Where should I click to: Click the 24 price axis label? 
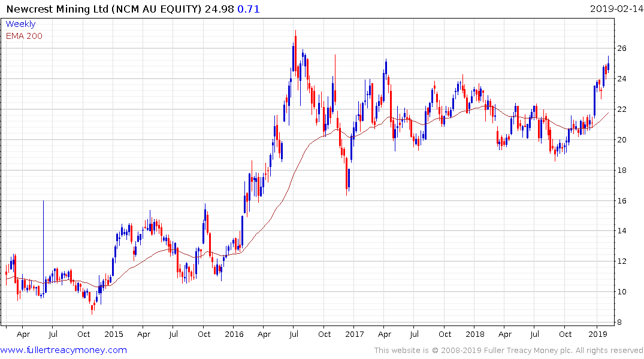click(622, 79)
